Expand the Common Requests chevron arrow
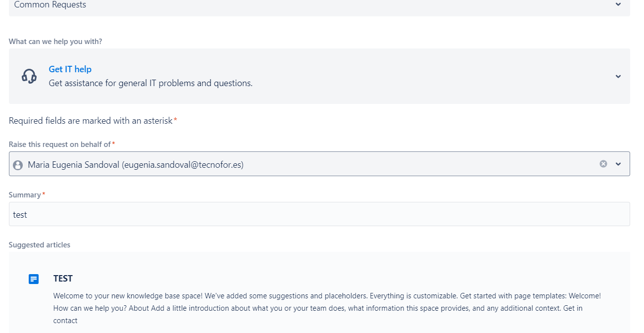 pos(618,4)
